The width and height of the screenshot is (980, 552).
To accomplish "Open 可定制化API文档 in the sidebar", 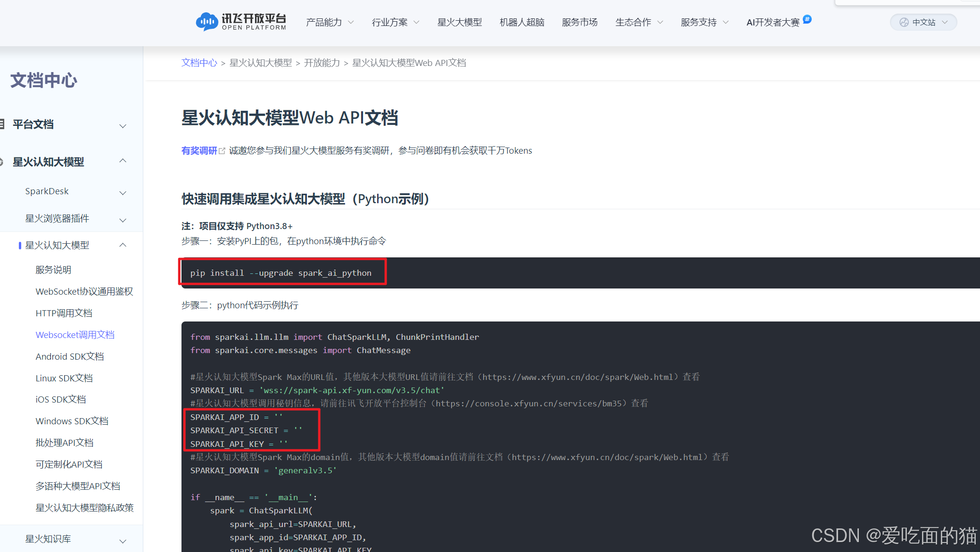I will click(69, 464).
